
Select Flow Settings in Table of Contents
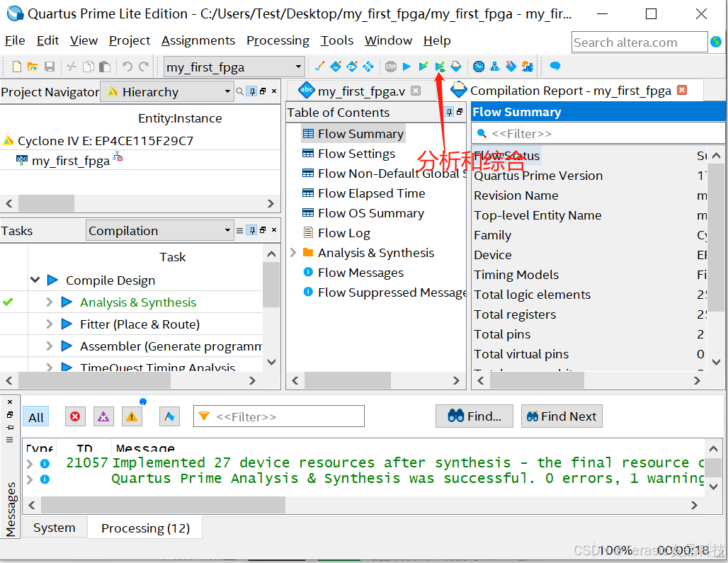(x=356, y=154)
